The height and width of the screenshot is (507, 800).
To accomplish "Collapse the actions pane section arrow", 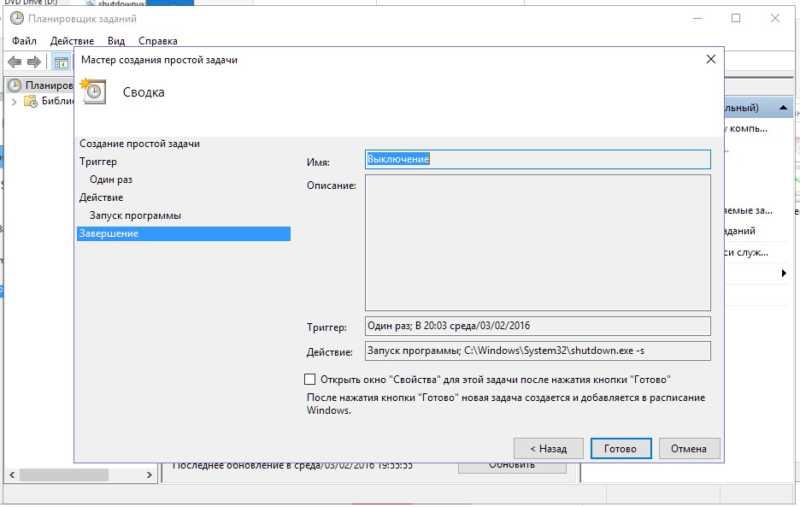I will pos(783,108).
